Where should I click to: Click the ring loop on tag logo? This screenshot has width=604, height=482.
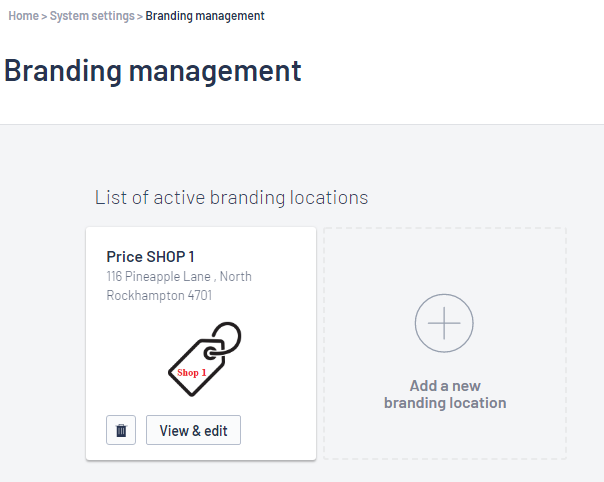pyautogui.click(x=227, y=338)
